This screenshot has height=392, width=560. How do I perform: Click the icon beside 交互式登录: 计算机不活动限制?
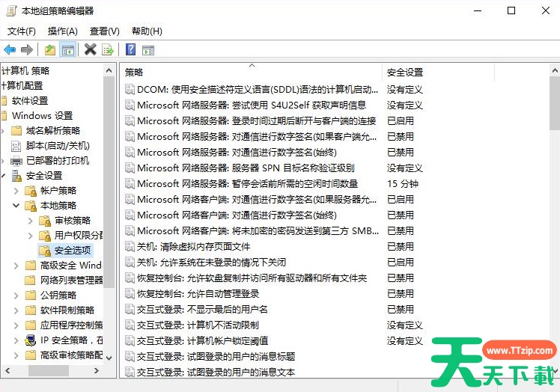coord(130,325)
